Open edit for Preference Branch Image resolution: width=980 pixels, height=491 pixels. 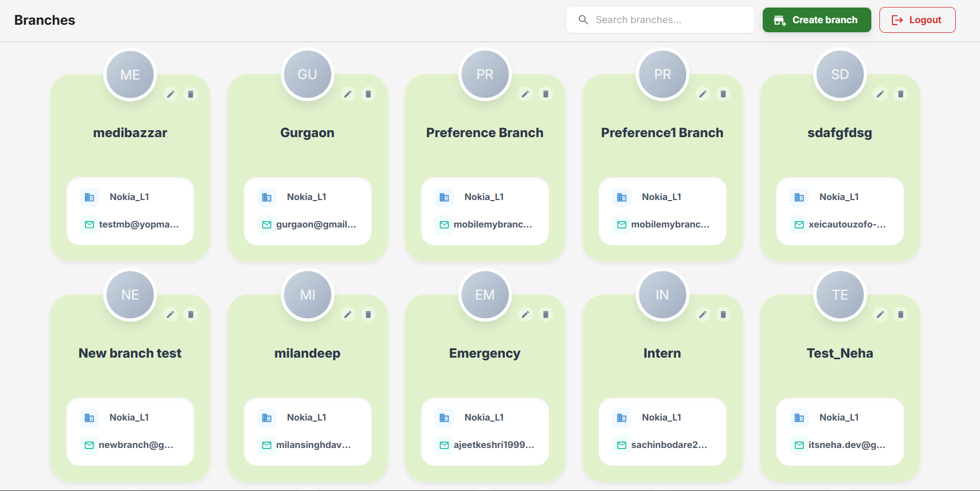tap(525, 94)
